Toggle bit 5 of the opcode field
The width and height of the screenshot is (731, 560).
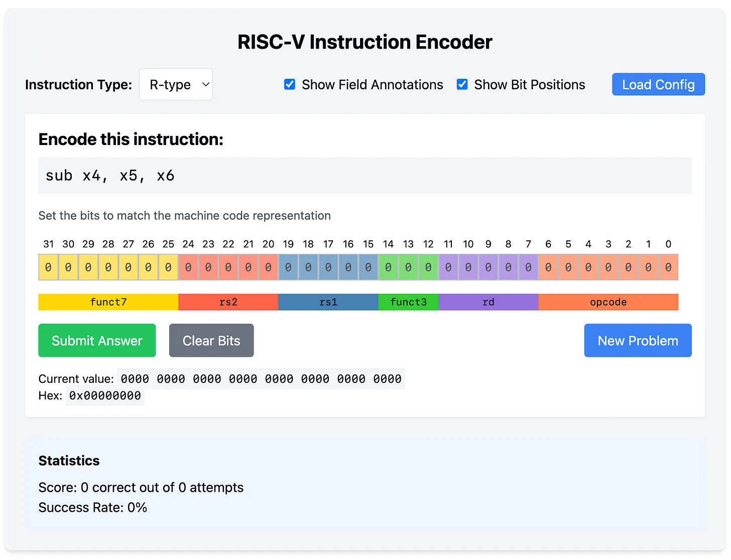click(568, 267)
